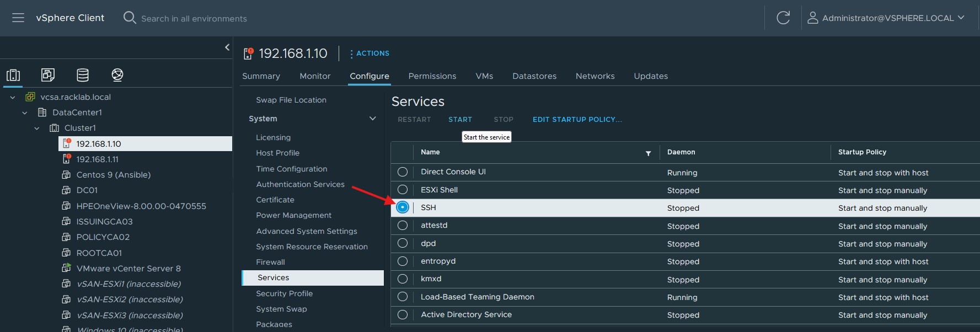Image resolution: width=980 pixels, height=332 pixels.
Task: Open Networking inventory view
Action: pyautogui.click(x=117, y=74)
